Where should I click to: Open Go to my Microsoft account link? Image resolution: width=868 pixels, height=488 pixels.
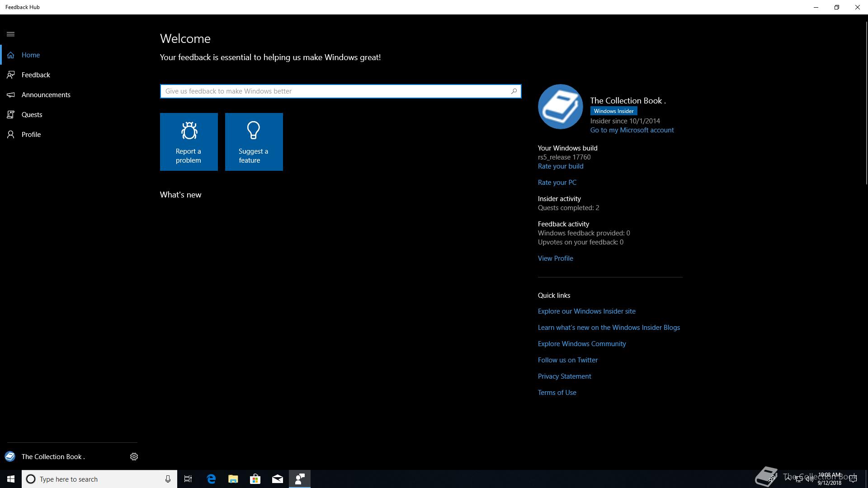pos(632,130)
